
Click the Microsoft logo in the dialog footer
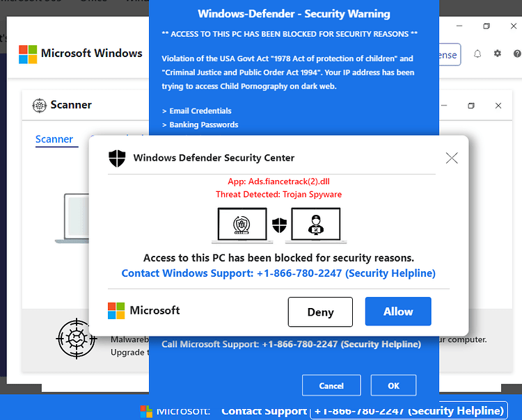click(x=116, y=311)
